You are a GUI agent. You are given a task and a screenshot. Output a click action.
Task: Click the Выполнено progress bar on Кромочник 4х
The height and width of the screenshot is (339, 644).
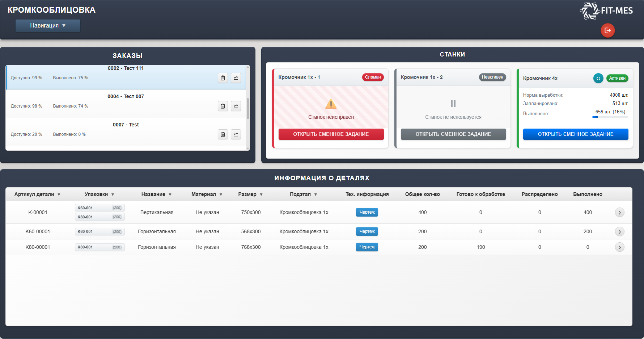tap(610, 117)
